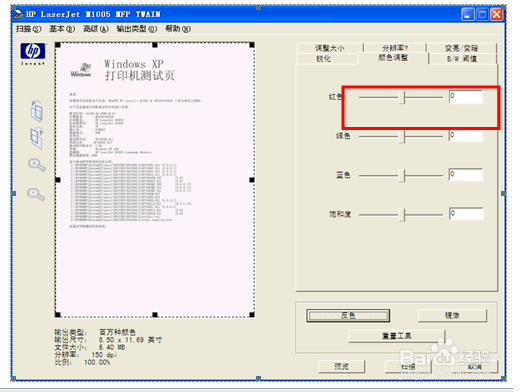Click the zoom out magnifier icon
The width and height of the screenshot is (521, 392).
[36, 194]
